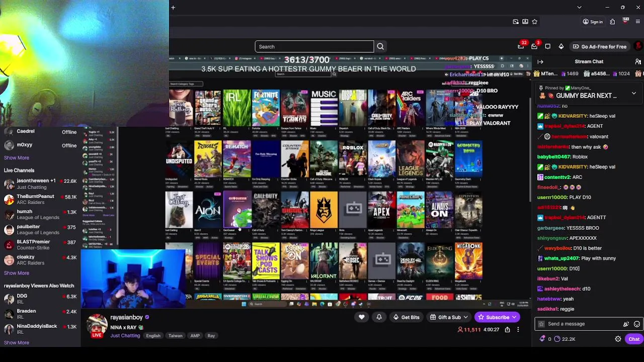The height and width of the screenshot is (362, 644).
Task: Open chat community users list icon
Action: (x=638, y=62)
